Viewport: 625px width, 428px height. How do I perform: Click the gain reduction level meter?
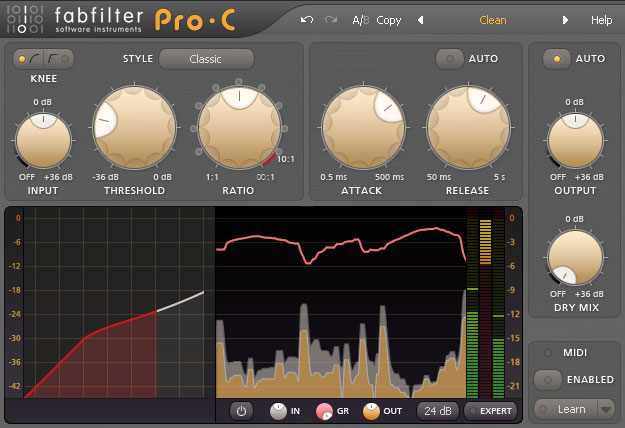485,303
